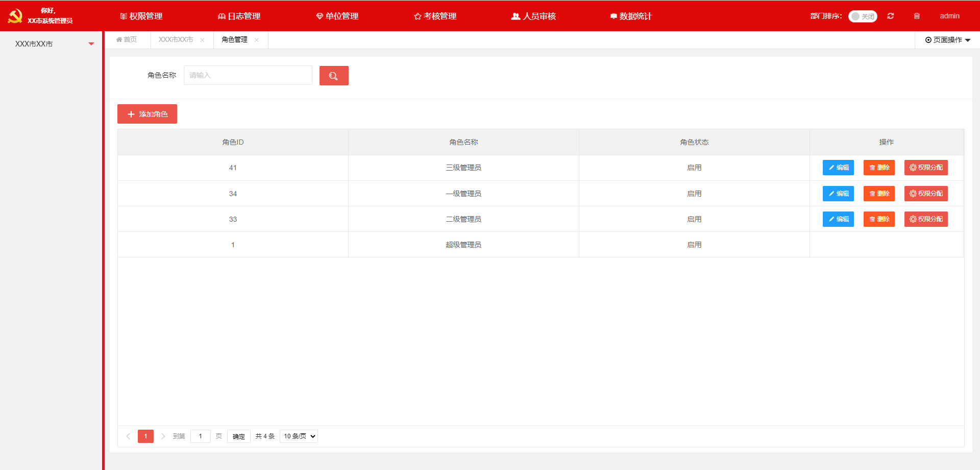980x470 pixels.
Task: Edit the 三级管理员 role
Action: click(x=838, y=168)
